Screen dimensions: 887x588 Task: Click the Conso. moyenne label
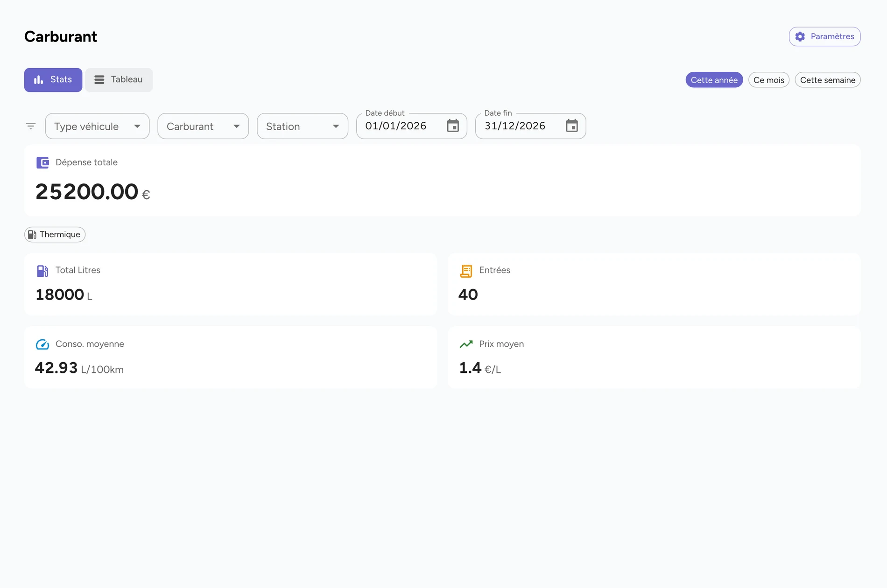click(90, 344)
